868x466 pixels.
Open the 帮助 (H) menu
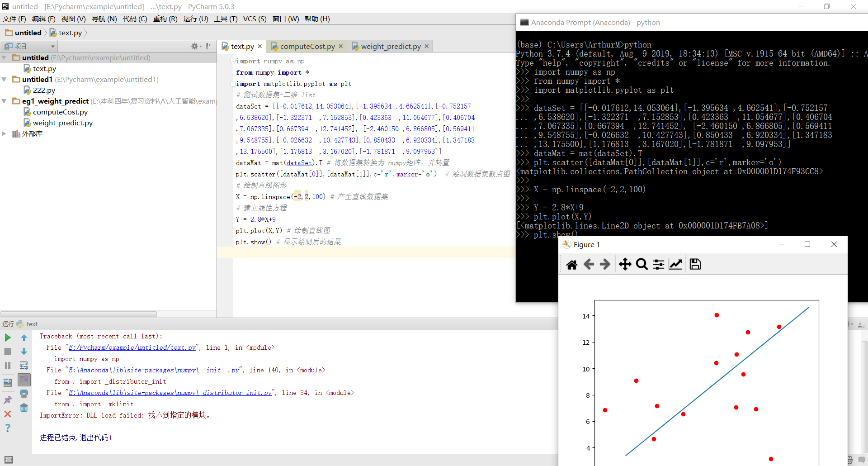coord(317,19)
